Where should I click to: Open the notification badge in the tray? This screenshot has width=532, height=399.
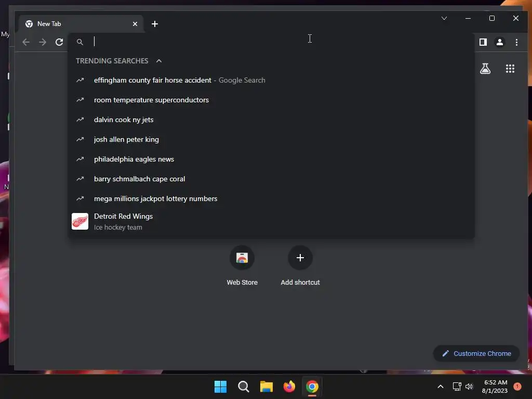coord(517,387)
